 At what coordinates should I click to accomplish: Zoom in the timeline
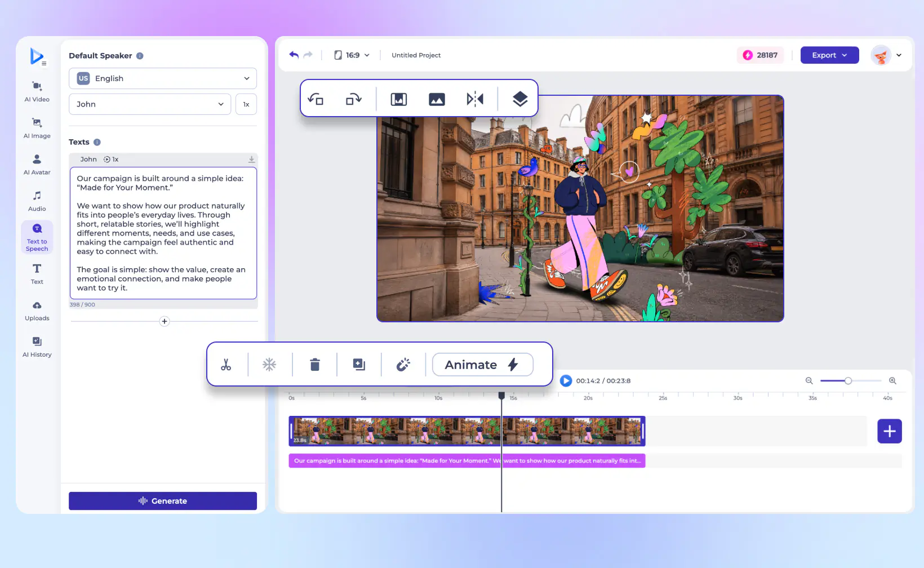(x=892, y=381)
